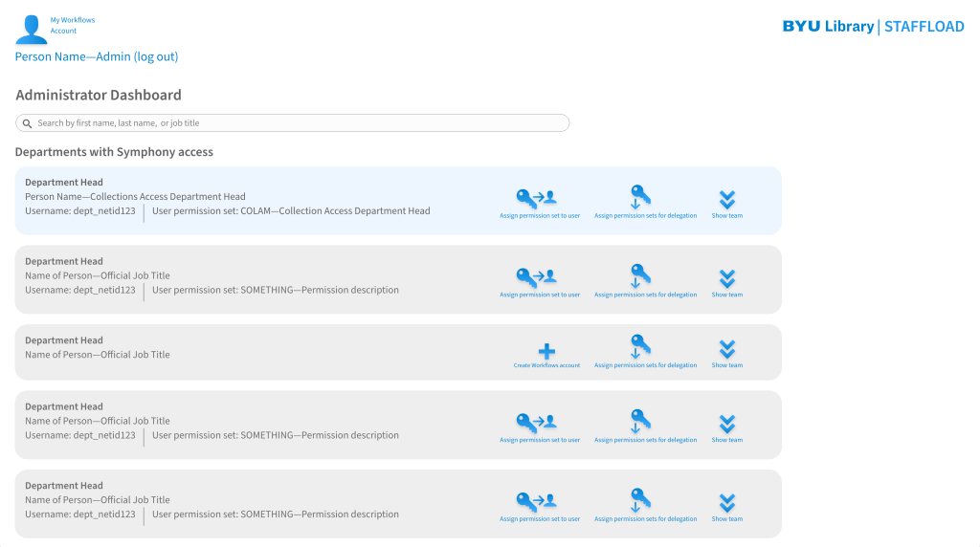
Task: Assign permission set to user in last card
Action: [539, 503]
